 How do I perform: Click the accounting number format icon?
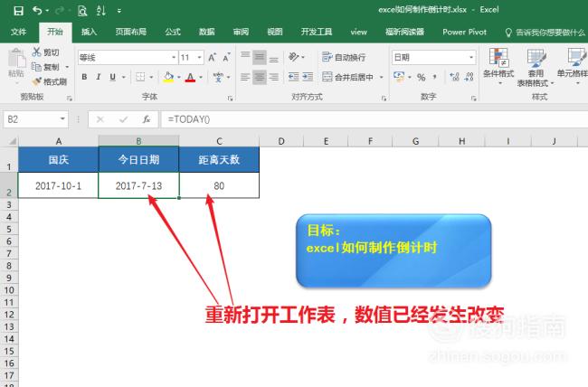coord(399,77)
